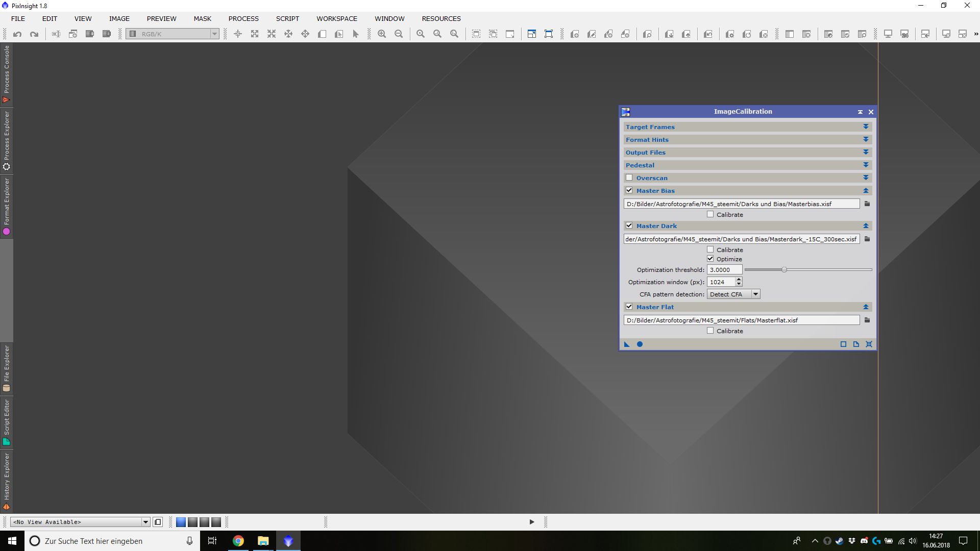Enable Calibrate under Master Dark

pos(710,249)
